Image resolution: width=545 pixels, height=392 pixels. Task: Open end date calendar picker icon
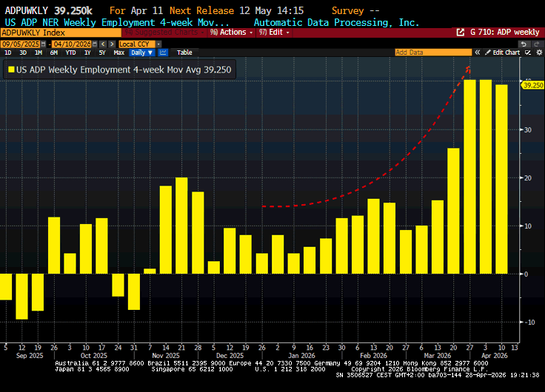pos(93,44)
